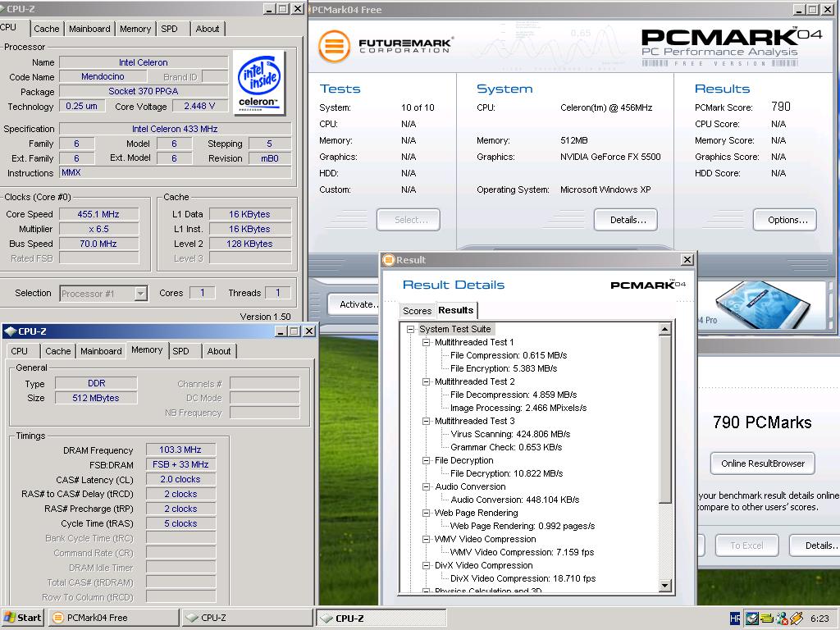Click the PCMark04 Pro software box image
Viewport: 840px width, 630px height.
[764, 305]
